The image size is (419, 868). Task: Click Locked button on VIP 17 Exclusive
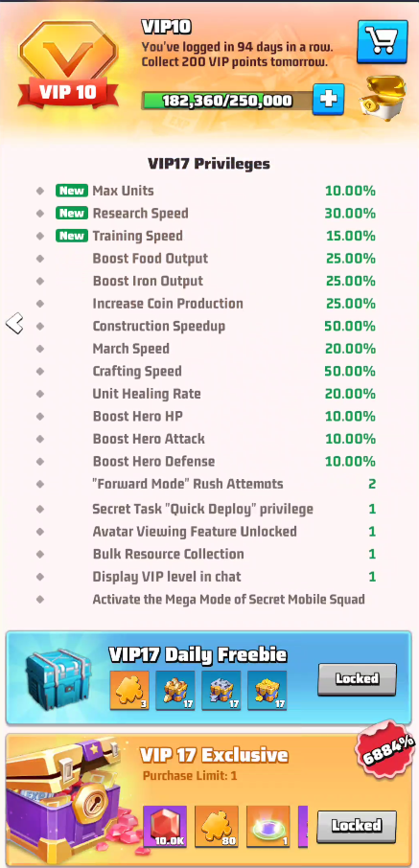point(357,827)
